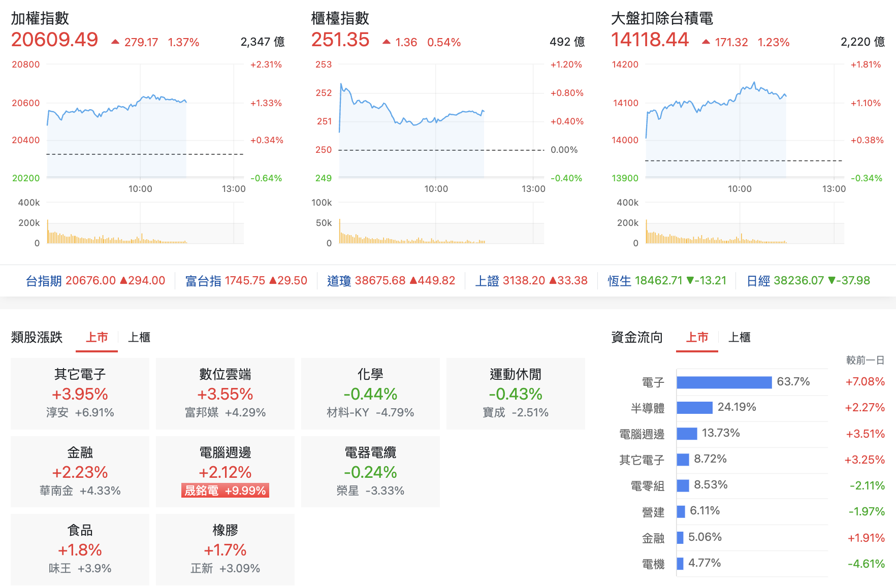Open 其它電子 sector tile
The image size is (896, 588).
pos(80,394)
